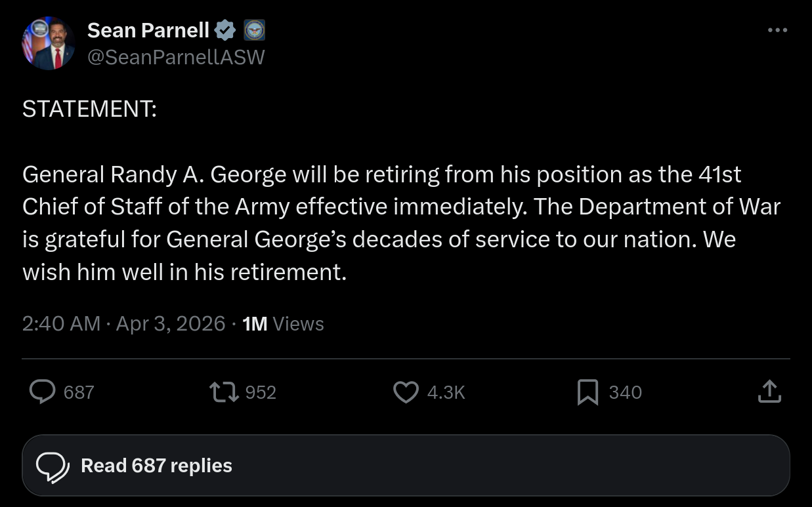Click the chat bubbles icon beside Read replies
The height and width of the screenshot is (507, 812).
[52, 466]
